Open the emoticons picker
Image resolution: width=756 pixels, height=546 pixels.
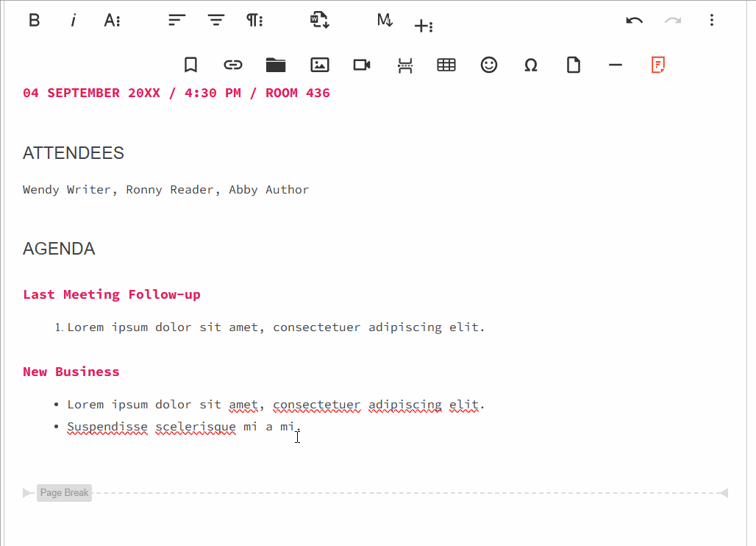[x=489, y=65]
